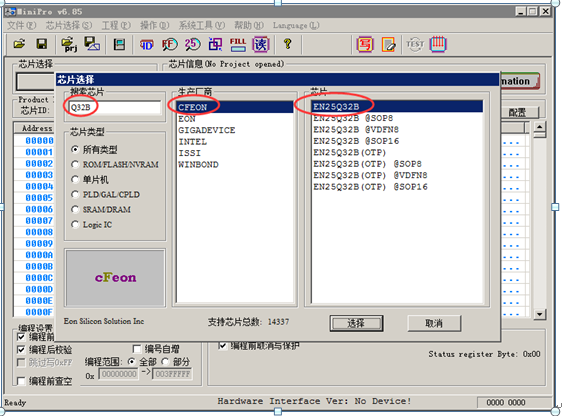The width and height of the screenshot is (562, 416).
Task: Open the 帮助(H) menu
Action: coord(249,25)
